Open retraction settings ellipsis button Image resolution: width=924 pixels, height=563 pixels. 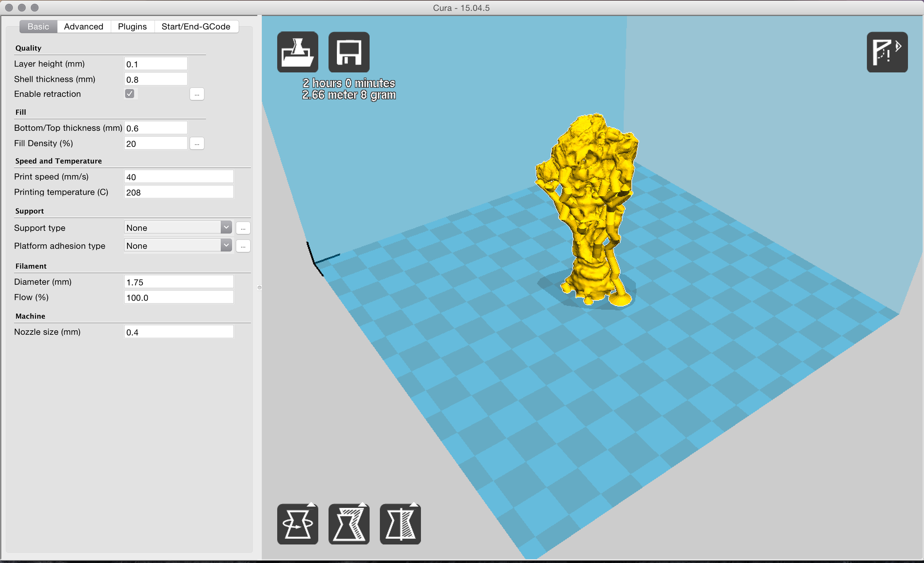pyautogui.click(x=197, y=94)
